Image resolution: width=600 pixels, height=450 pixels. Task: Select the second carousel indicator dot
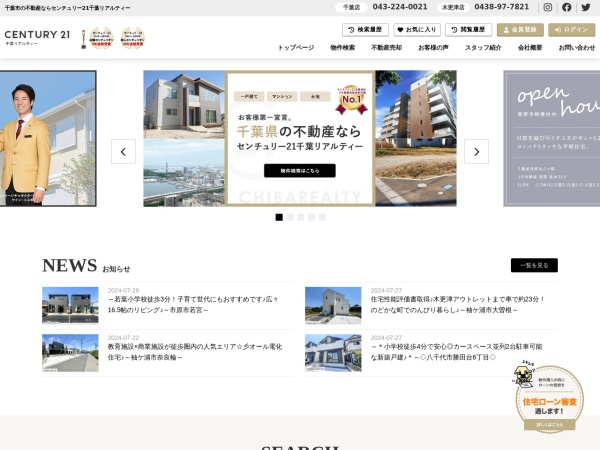pyautogui.click(x=290, y=217)
